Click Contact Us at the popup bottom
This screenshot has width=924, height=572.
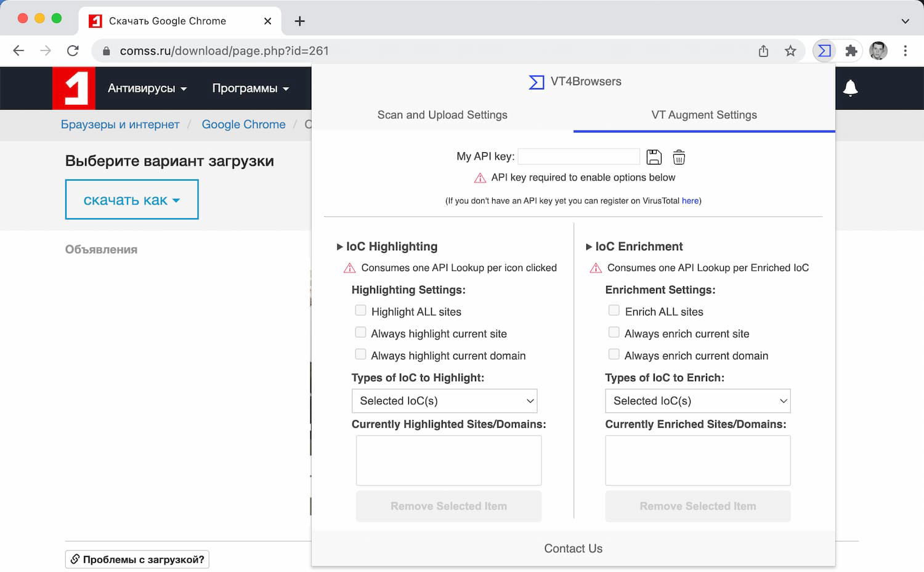[x=573, y=549]
